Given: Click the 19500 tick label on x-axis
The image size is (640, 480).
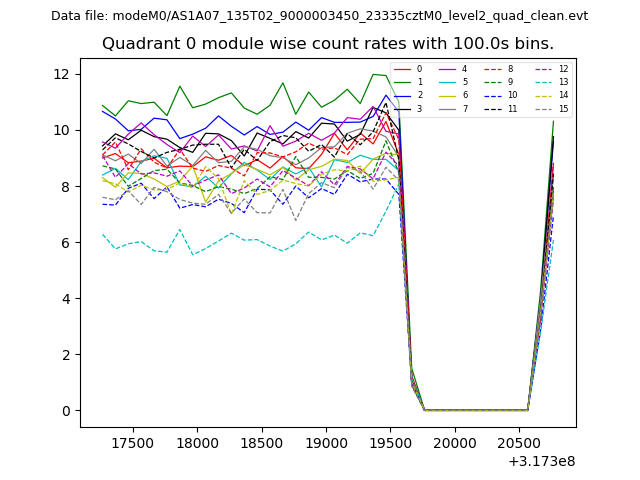Looking at the screenshot, I should [x=390, y=443].
